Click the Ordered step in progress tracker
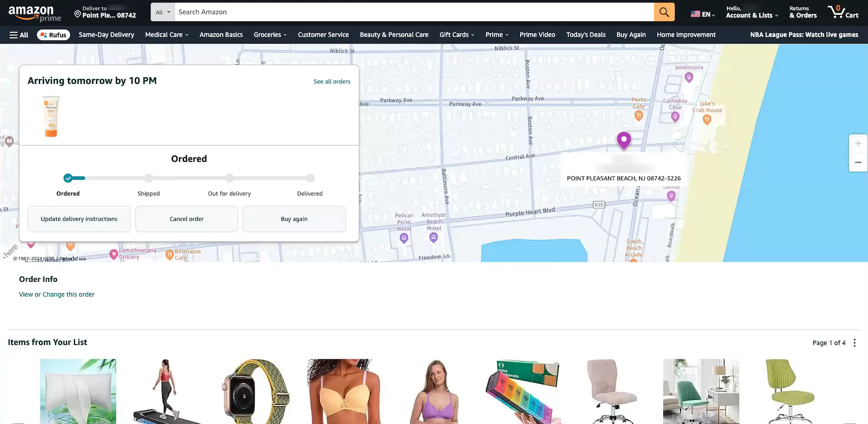This screenshot has width=868, height=424. click(68, 178)
